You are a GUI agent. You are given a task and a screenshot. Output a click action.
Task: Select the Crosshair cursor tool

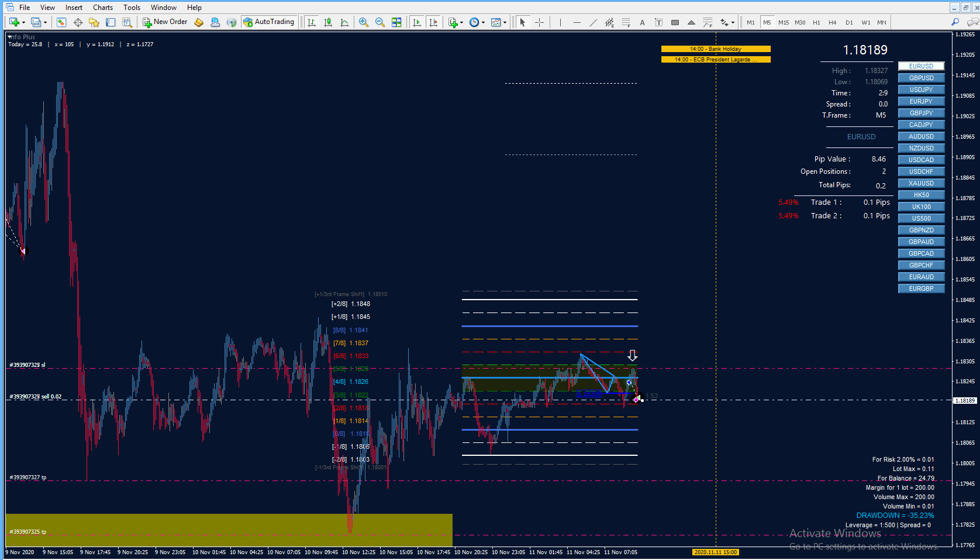pos(539,22)
